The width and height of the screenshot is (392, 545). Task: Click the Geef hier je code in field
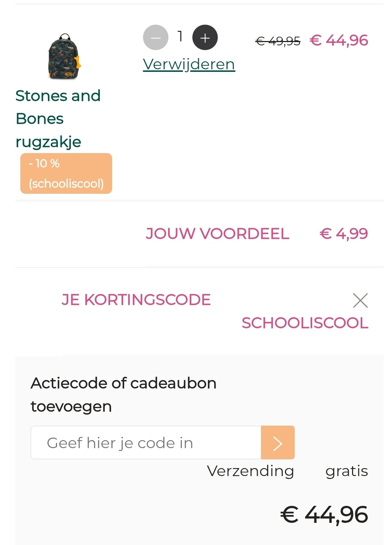click(x=145, y=443)
